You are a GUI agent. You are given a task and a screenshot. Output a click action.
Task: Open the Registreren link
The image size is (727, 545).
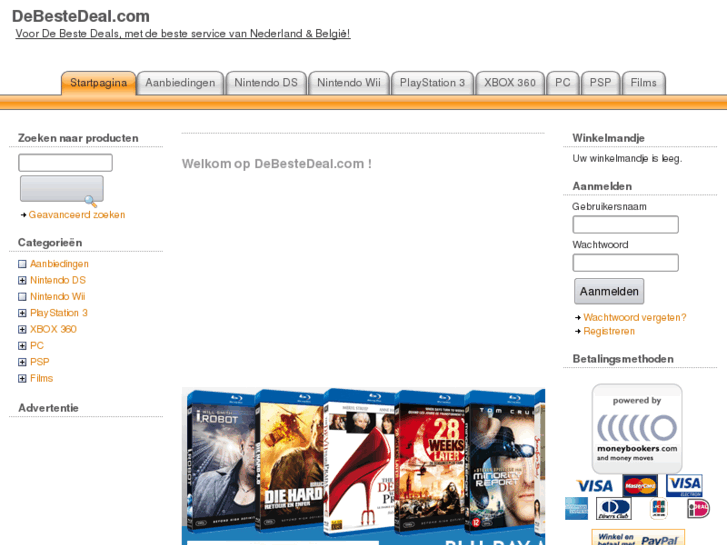point(609,331)
